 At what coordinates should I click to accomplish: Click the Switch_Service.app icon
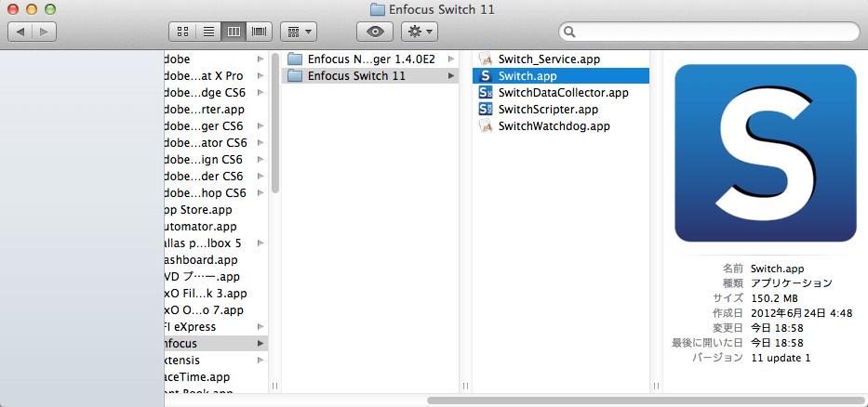[486, 59]
